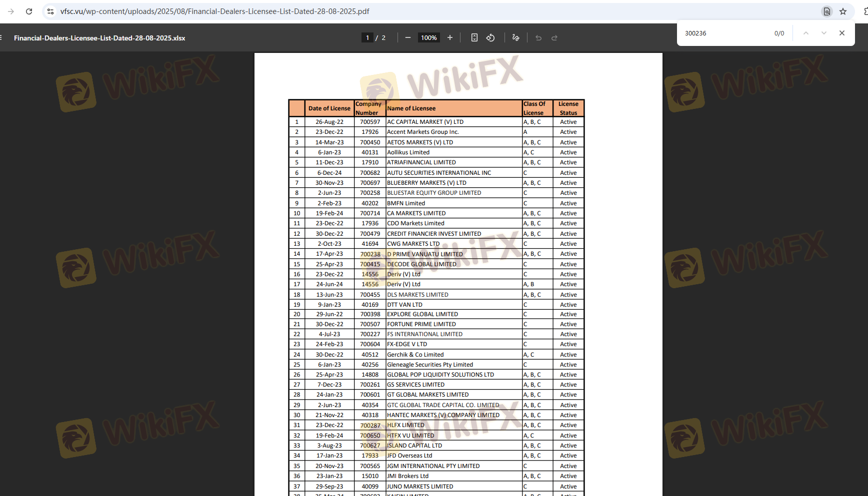Click the PDF page number field
Image resolution: width=868 pixels, height=496 pixels.
367,38
